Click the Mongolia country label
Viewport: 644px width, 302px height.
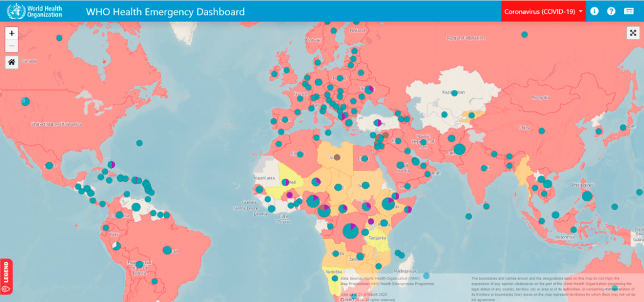click(x=540, y=98)
